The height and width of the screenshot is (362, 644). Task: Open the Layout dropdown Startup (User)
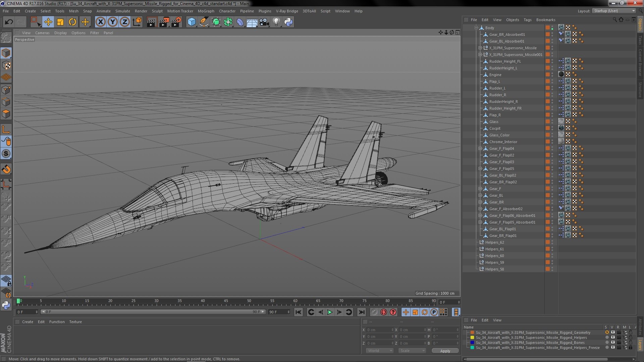click(614, 11)
